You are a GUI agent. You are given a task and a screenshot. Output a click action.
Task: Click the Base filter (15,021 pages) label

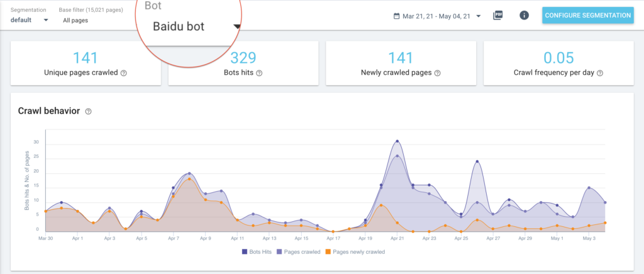click(x=91, y=10)
